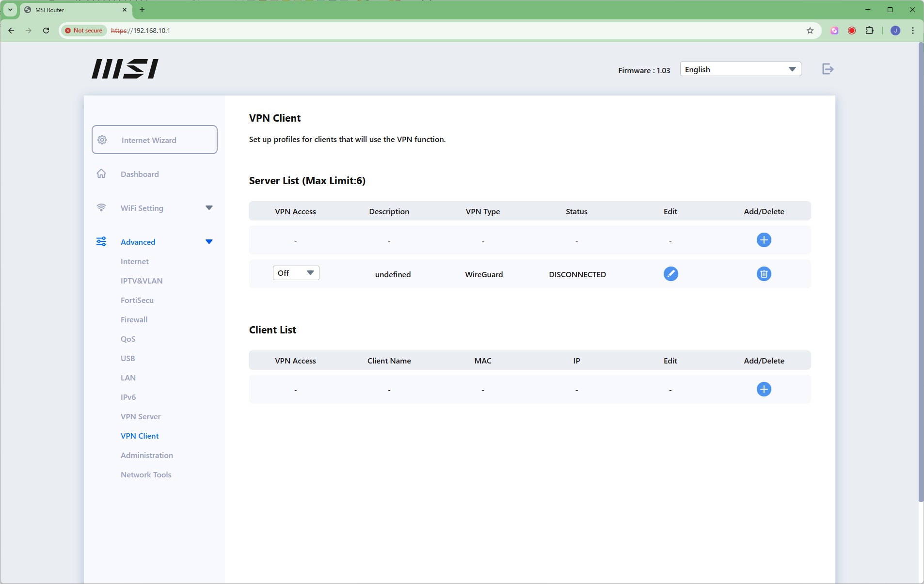
Task: Add a new client to Client List
Action: 764,389
